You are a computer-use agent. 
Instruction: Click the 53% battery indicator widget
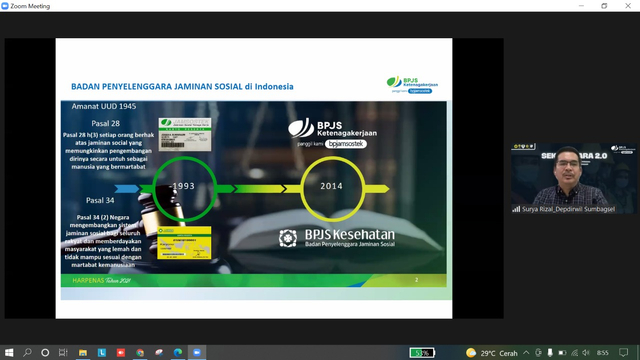pyautogui.click(x=422, y=353)
